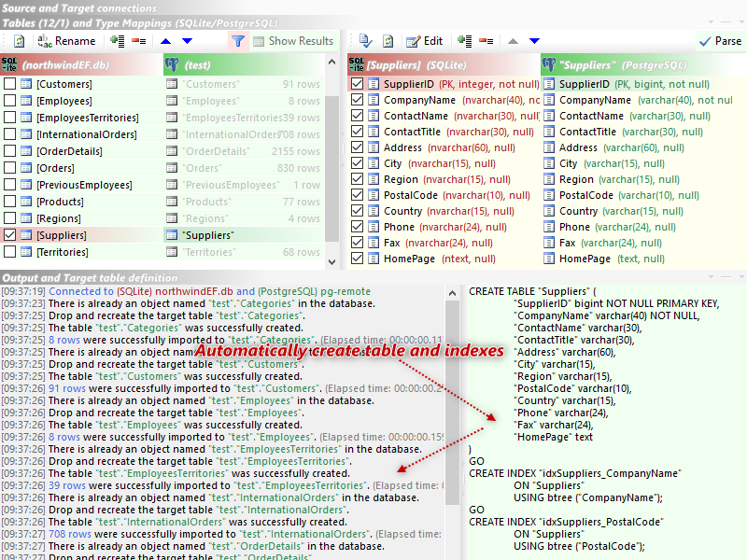Click the Show Results button
The image size is (747, 560).
(x=293, y=41)
